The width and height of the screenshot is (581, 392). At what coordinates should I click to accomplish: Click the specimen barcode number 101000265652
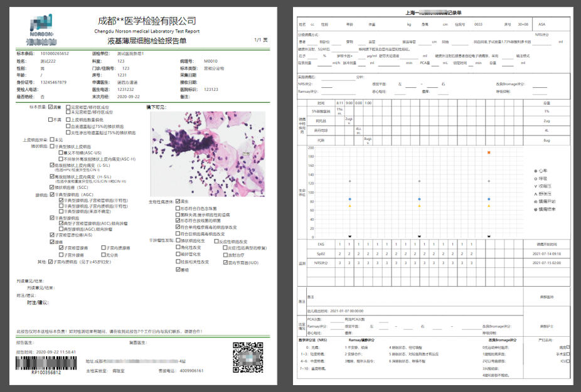click(x=55, y=54)
